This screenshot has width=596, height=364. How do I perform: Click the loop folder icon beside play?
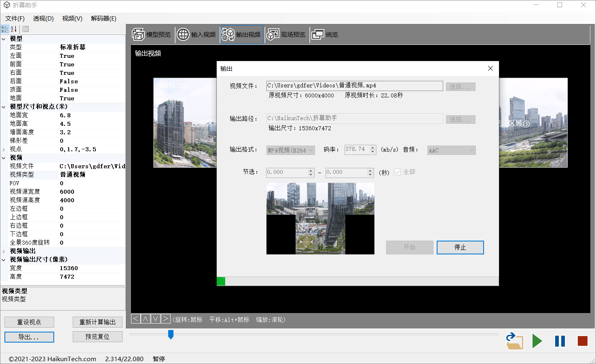pyautogui.click(x=514, y=341)
